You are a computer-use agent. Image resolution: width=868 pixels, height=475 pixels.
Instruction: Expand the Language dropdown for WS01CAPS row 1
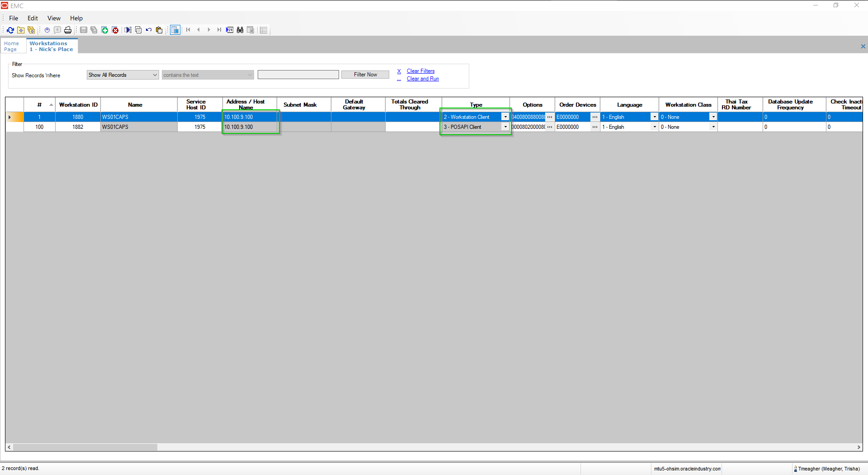[x=654, y=117]
